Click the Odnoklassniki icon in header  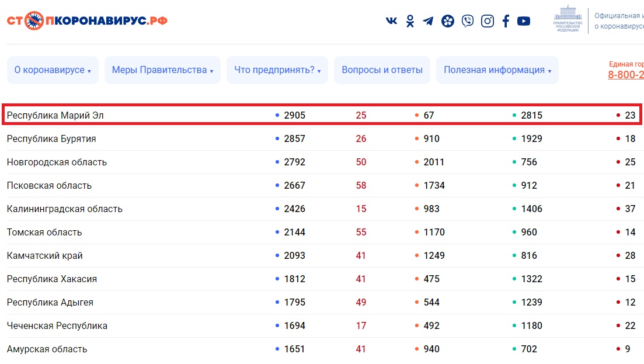click(x=410, y=21)
